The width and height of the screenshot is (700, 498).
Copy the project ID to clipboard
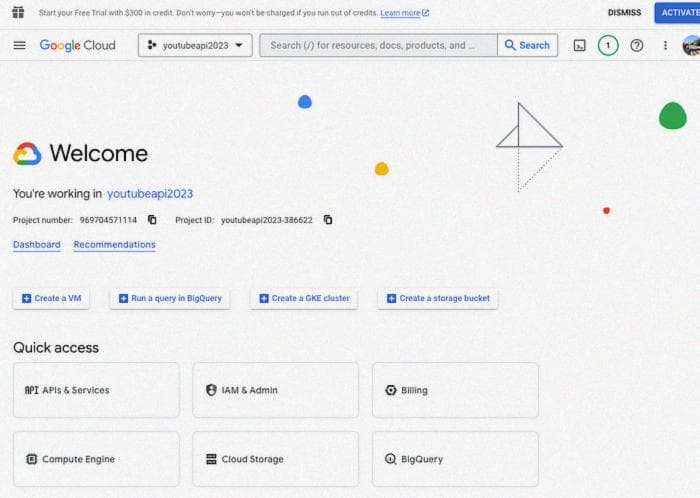click(328, 220)
